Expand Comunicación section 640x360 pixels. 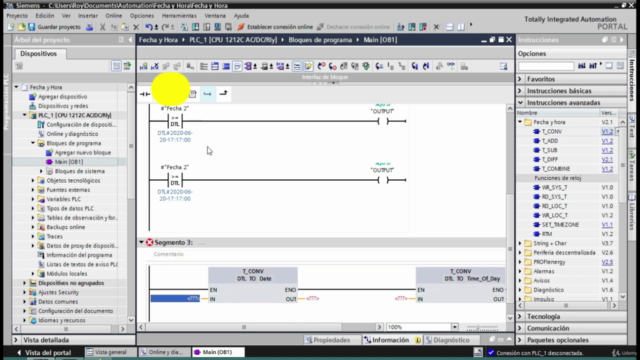pos(520,329)
